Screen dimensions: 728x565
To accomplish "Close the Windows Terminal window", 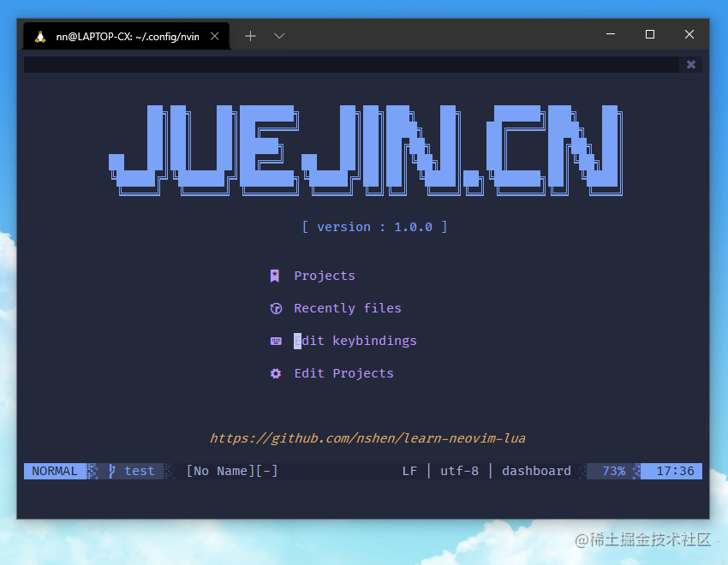I will coord(689,34).
